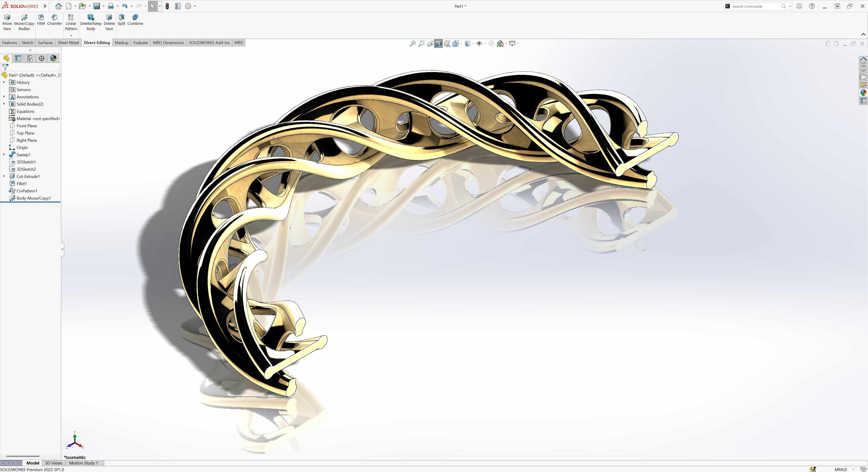Apply the Fillet tool
Screen dimensions: 868x472
[41, 19]
